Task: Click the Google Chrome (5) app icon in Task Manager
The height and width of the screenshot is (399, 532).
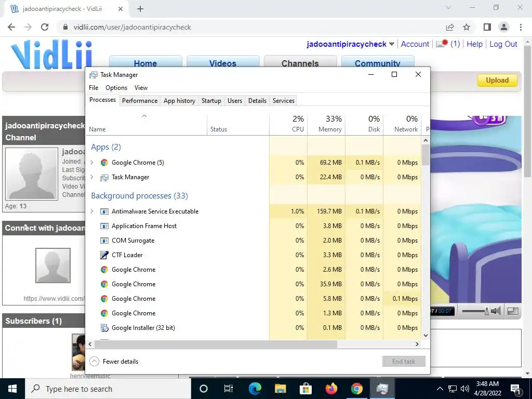Action: [x=104, y=163]
